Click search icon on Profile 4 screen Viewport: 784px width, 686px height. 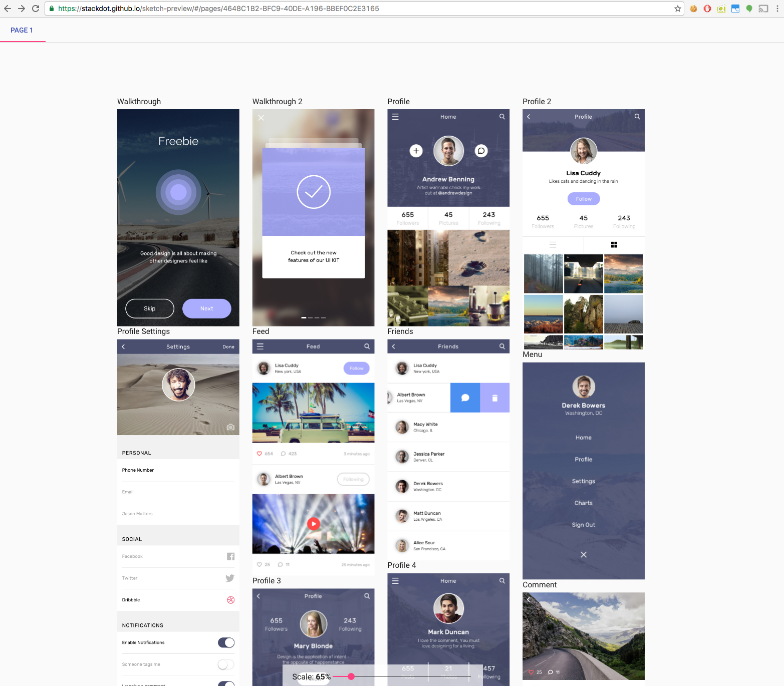pos(502,581)
